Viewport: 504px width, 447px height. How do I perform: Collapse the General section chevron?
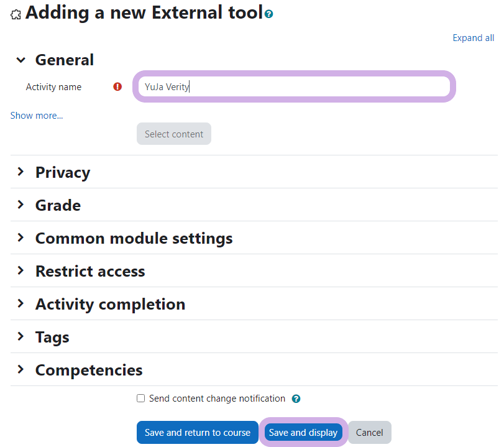coord(21,60)
